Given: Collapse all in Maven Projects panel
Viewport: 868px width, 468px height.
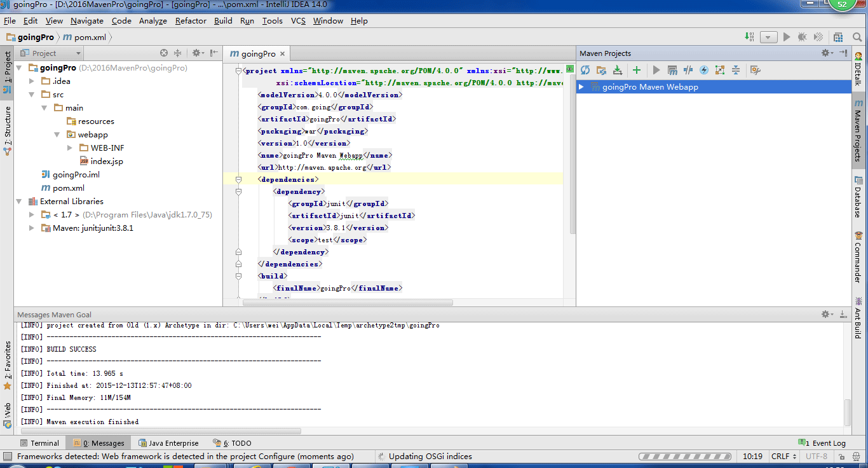Looking at the screenshot, I should coord(736,70).
